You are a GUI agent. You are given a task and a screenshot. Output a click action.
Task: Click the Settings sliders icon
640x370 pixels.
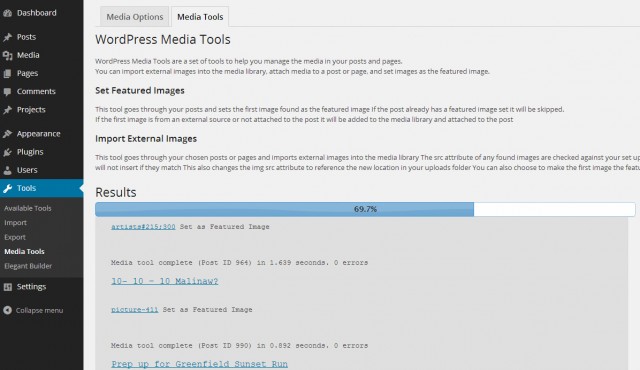(7, 287)
